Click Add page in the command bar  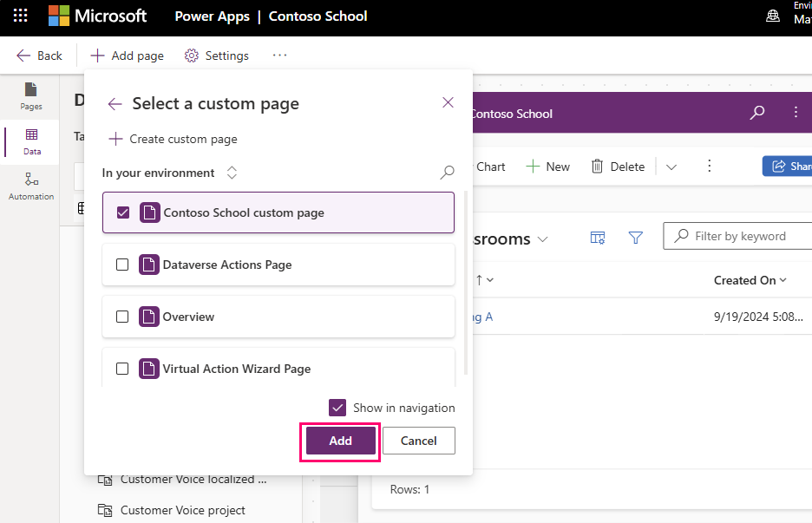(x=128, y=56)
